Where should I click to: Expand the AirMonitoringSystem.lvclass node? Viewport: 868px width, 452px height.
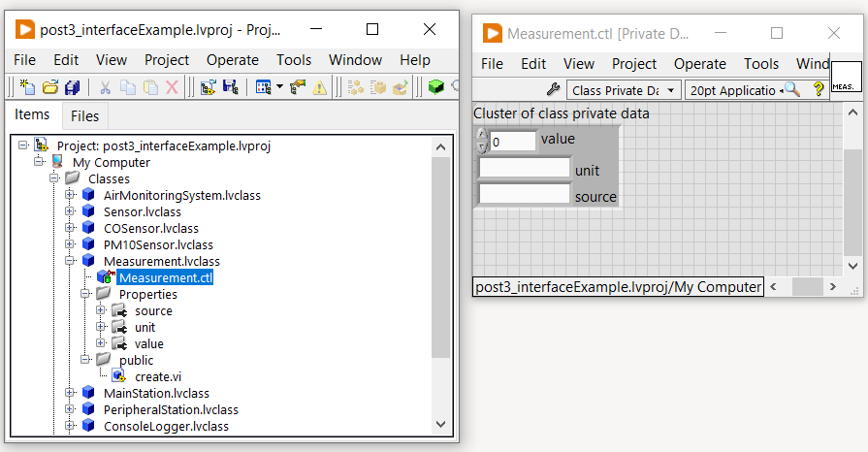[x=70, y=195]
